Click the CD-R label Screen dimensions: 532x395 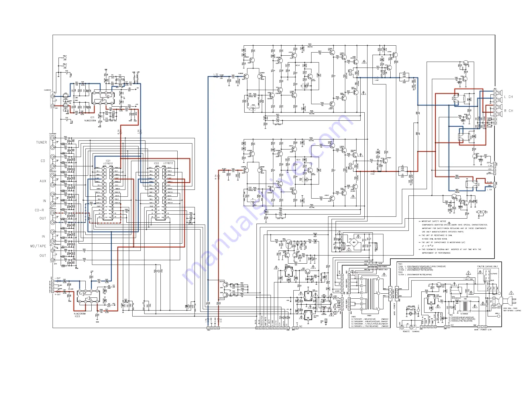39,210
